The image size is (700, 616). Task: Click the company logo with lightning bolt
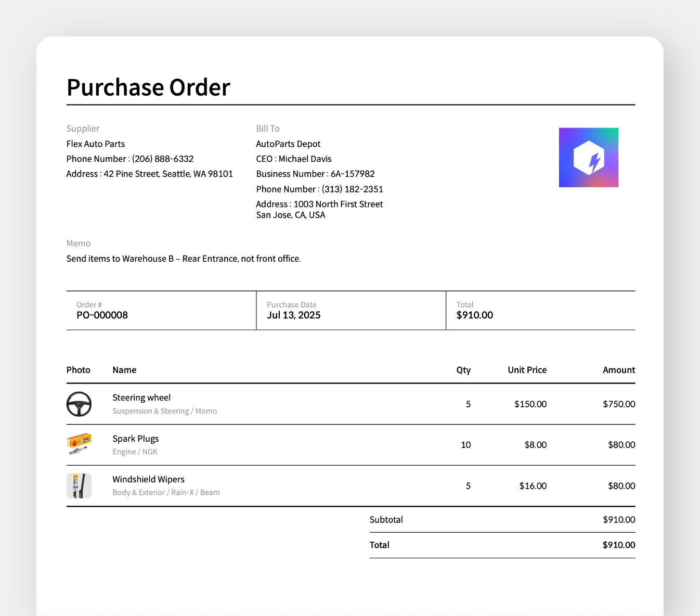[x=588, y=157]
